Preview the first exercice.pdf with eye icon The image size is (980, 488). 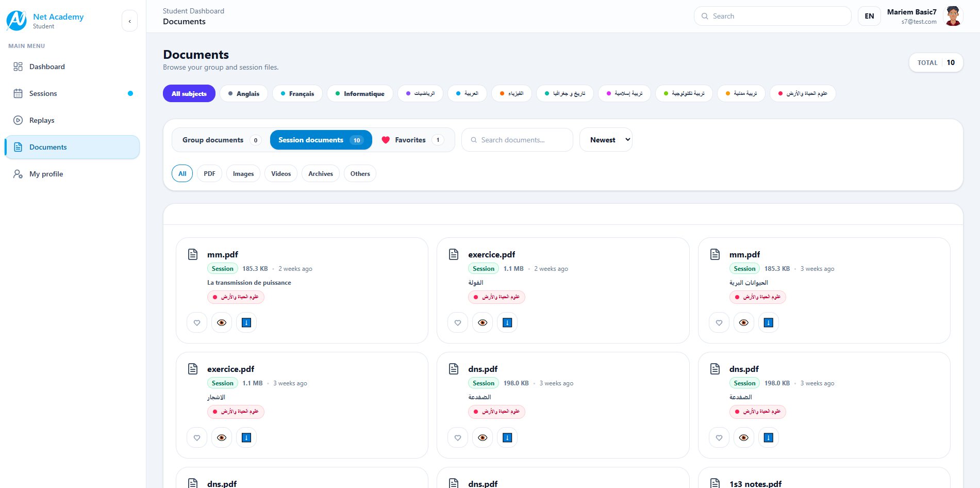tap(483, 323)
